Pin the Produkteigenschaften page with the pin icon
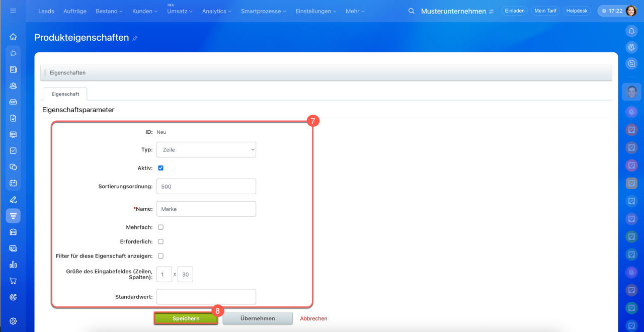The width and height of the screenshot is (644, 332). tap(135, 38)
